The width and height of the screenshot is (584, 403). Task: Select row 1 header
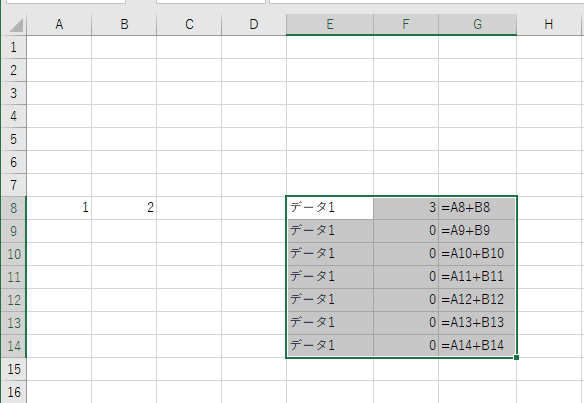tap(14, 47)
